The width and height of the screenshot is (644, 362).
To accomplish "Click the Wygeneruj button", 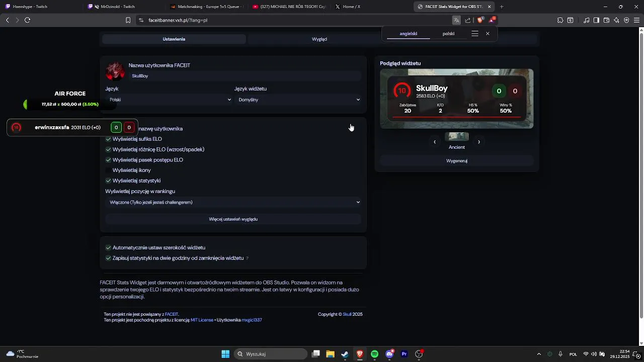I will [x=457, y=161].
